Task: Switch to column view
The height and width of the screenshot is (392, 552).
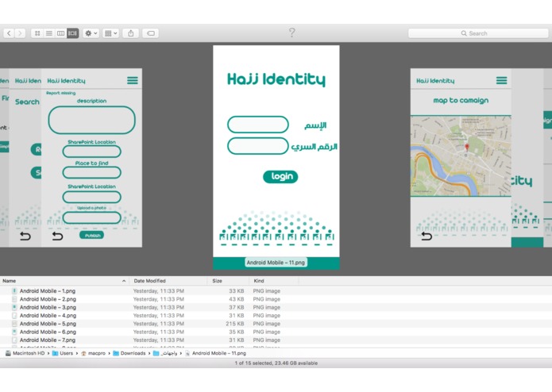Action: [60, 33]
